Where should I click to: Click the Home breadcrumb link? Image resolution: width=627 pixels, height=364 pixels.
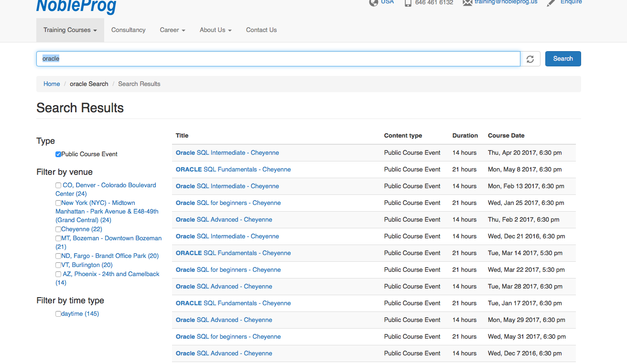[x=52, y=84]
